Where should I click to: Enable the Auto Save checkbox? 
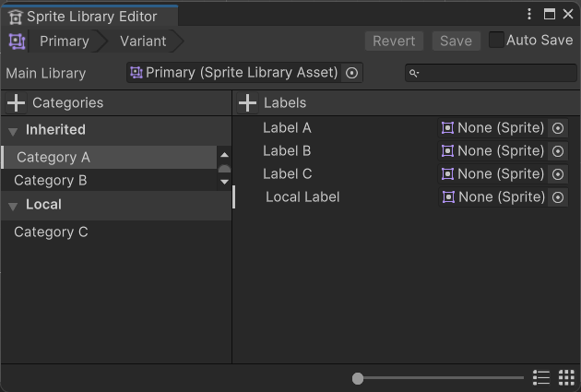(x=496, y=41)
